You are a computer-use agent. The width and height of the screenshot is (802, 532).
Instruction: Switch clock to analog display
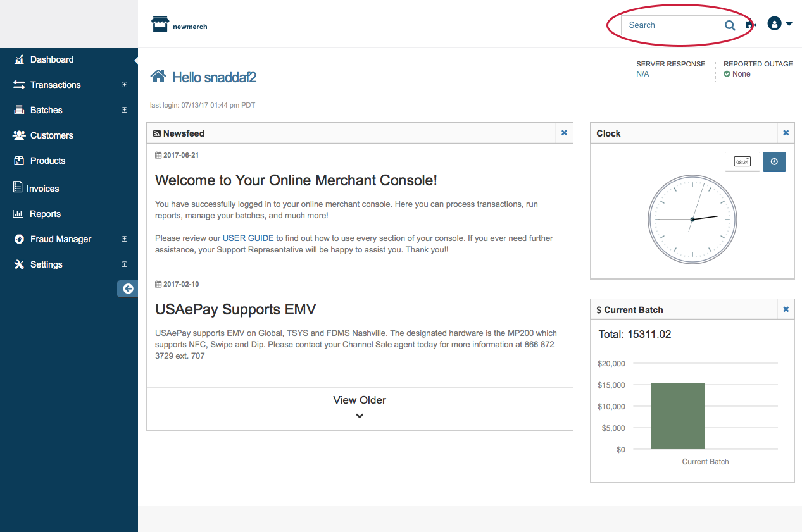click(x=774, y=162)
